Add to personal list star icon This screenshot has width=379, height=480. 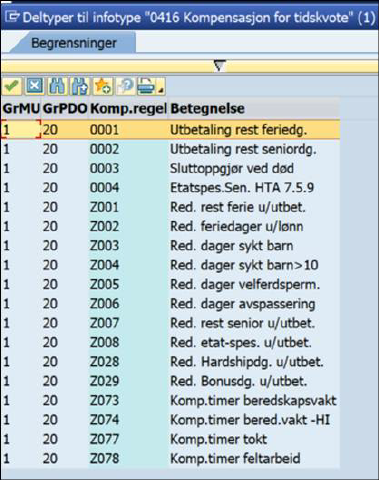click(x=102, y=86)
